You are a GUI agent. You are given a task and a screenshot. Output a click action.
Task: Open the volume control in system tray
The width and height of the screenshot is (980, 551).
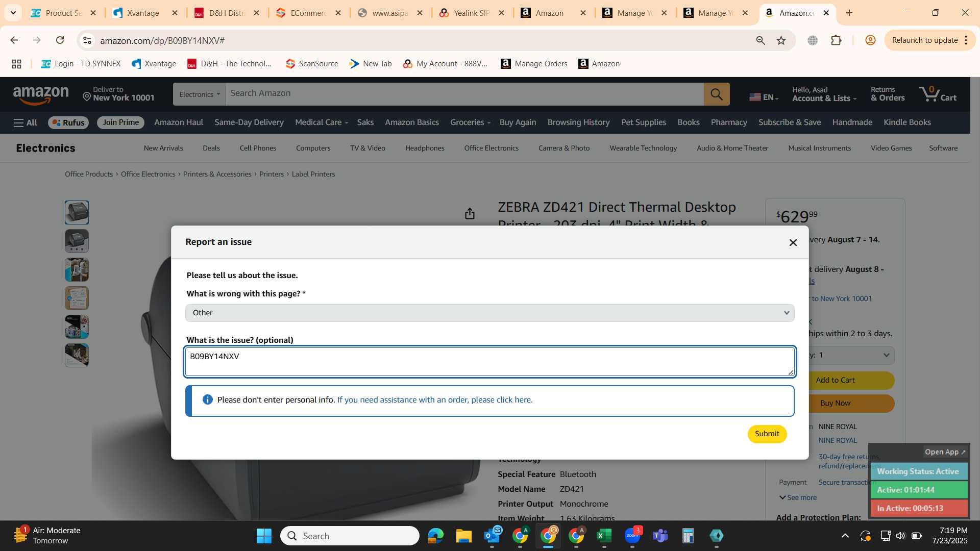900,536
